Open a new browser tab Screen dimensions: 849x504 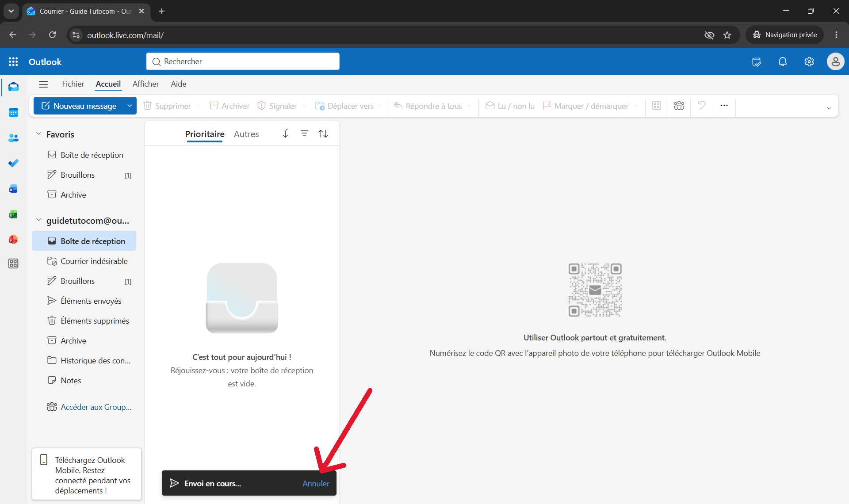[x=162, y=11]
